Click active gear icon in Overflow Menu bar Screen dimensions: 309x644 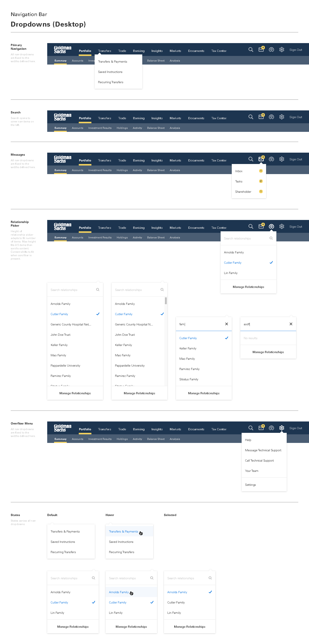282,428
